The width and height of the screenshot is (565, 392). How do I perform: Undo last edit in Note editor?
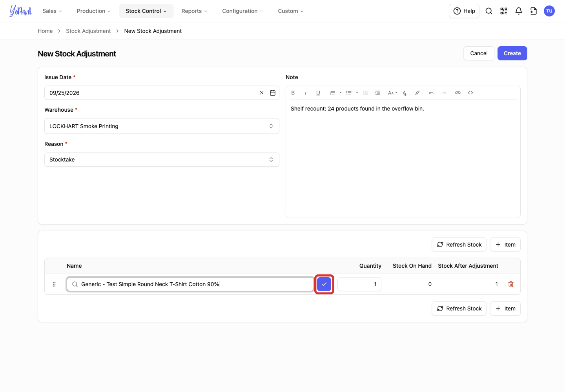(x=431, y=93)
